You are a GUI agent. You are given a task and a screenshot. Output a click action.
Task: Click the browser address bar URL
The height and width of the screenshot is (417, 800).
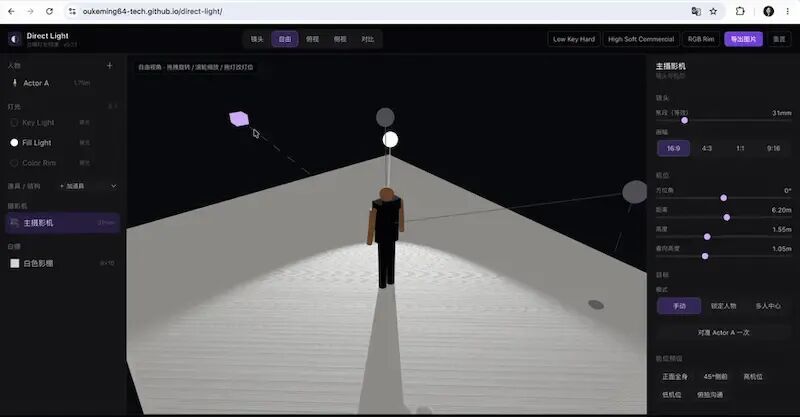point(152,11)
